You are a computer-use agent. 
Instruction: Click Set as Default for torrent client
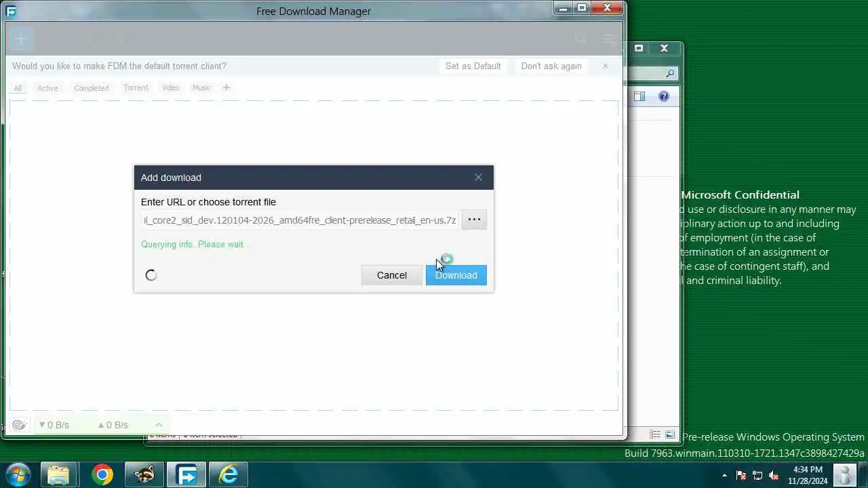click(473, 66)
